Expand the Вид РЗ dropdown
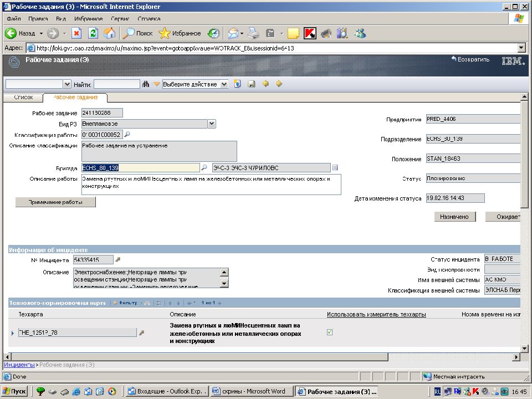Viewport: 532px width, 399px height. [x=212, y=124]
